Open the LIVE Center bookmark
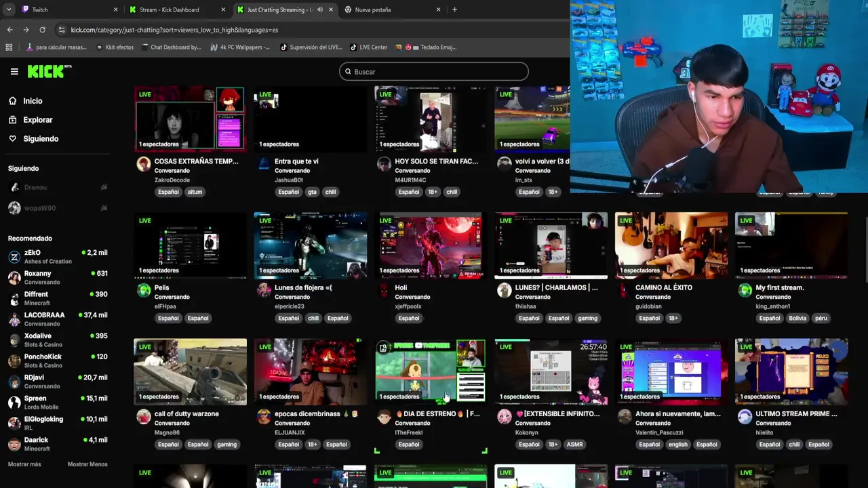Screen dimensions: 868x488 pyautogui.click(x=368, y=47)
